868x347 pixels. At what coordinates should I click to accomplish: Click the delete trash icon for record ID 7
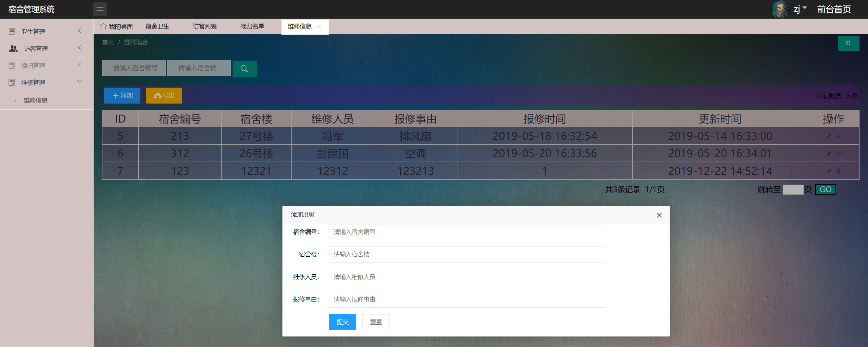click(838, 171)
